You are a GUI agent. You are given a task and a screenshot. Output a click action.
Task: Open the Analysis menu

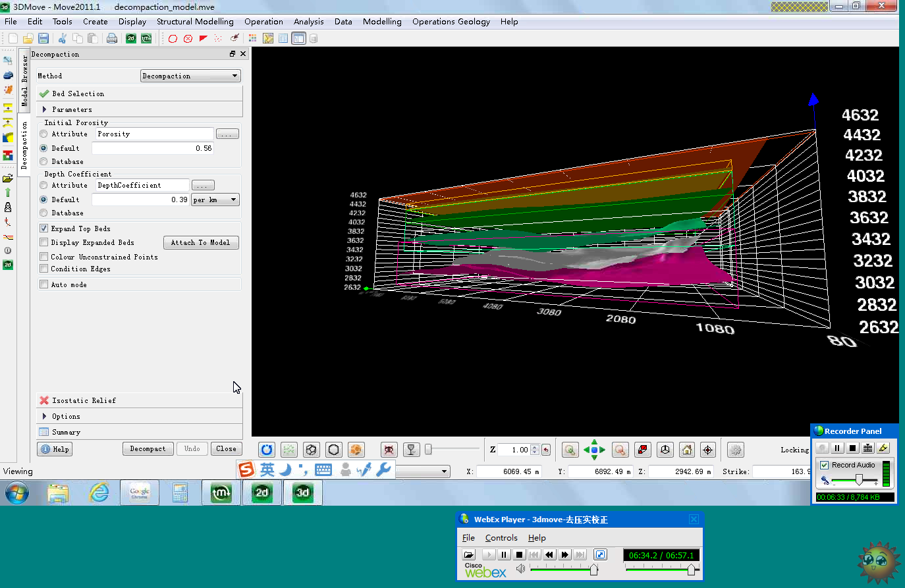coord(309,22)
